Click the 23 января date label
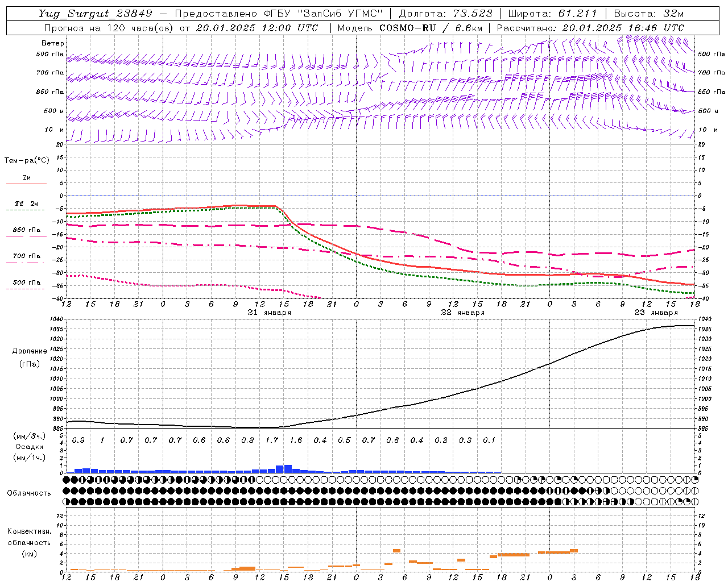Image resolution: width=728 pixels, height=582 pixels. pos(656,313)
